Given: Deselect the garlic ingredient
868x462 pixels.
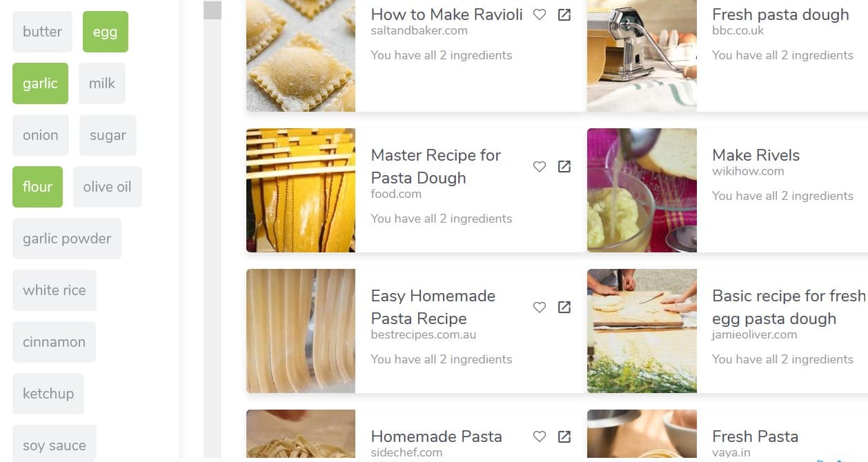Looking at the screenshot, I should (x=40, y=83).
